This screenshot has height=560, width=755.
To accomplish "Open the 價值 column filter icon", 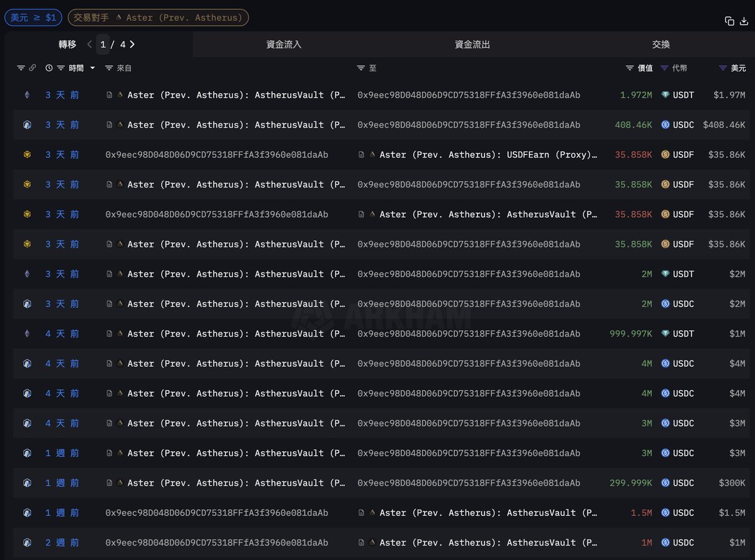I will (x=630, y=68).
